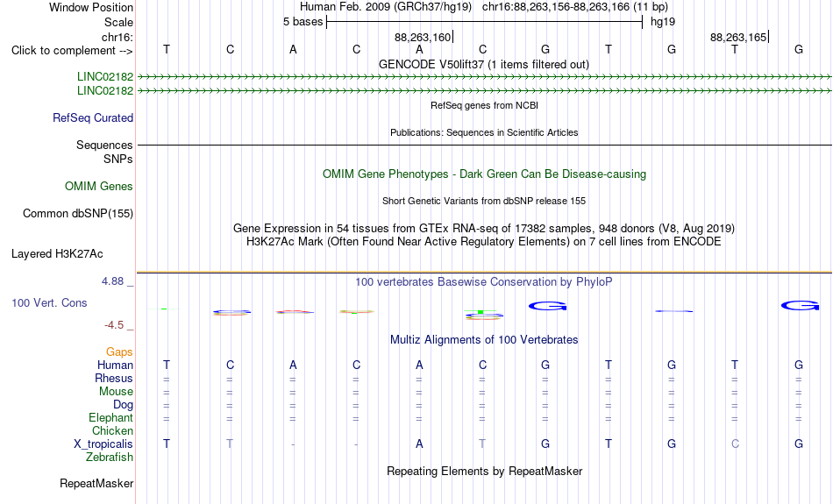This screenshot has width=833, height=504.
Task: Click the 'Click to complement -->' label
Action: (72, 51)
